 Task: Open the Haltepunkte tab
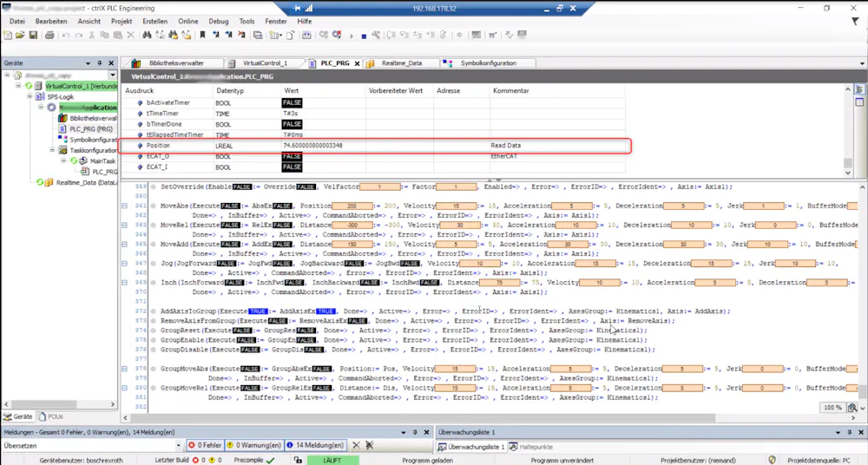pyautogui.click(x=531, y=447)
